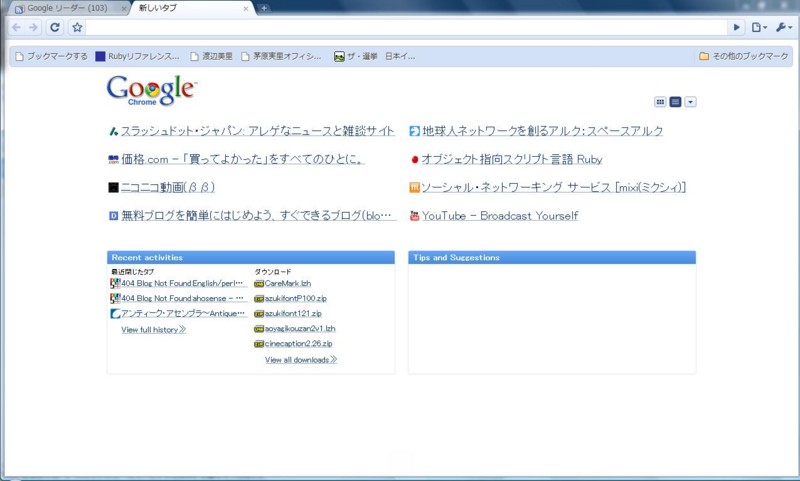Viewport: 800px width, 481px height.
Task: Switch to Google リーダー (103) tab
Action: pos(67,8)
